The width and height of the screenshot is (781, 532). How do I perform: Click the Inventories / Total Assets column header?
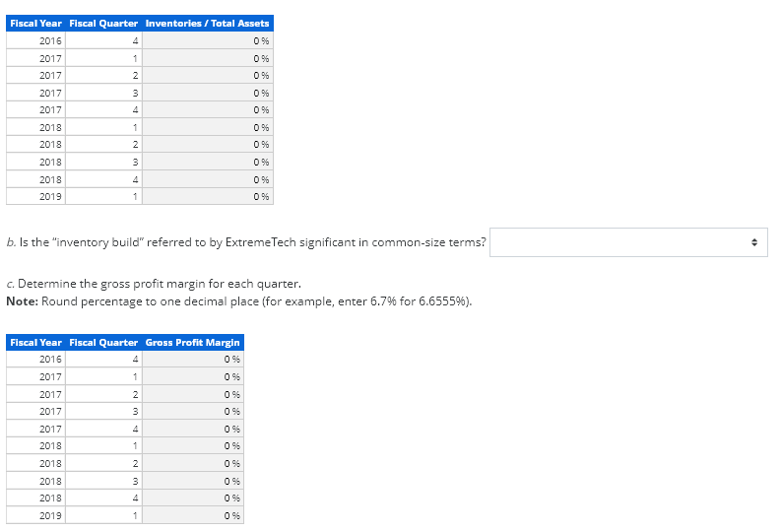pos(207,23)
